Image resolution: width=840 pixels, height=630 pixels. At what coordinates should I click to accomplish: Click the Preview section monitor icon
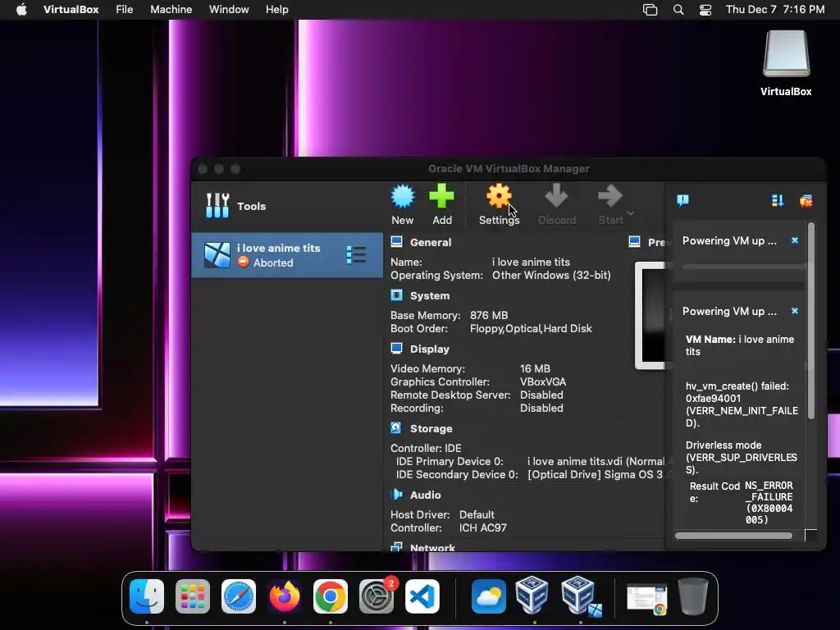click(x=634, y=242)
